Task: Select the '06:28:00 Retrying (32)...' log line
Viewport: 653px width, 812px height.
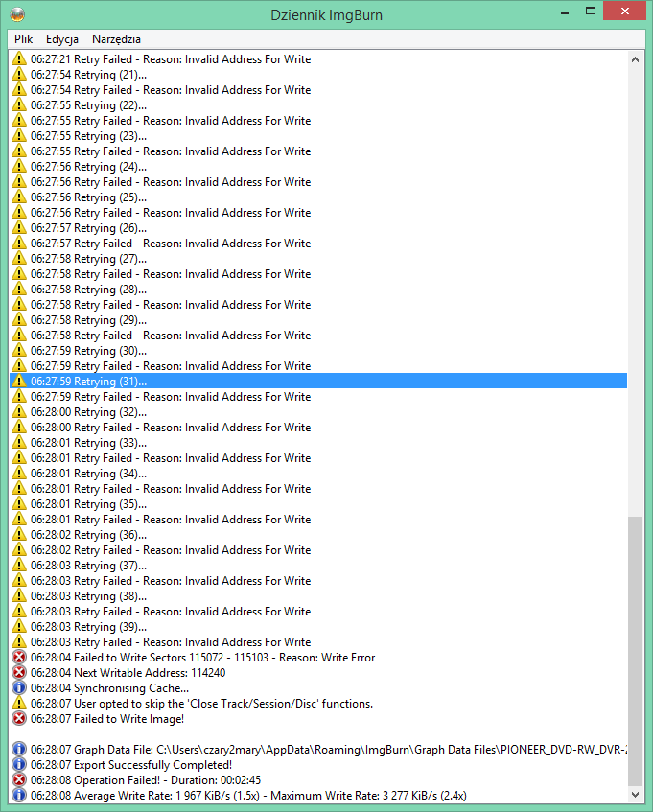Action: (318, 411)
